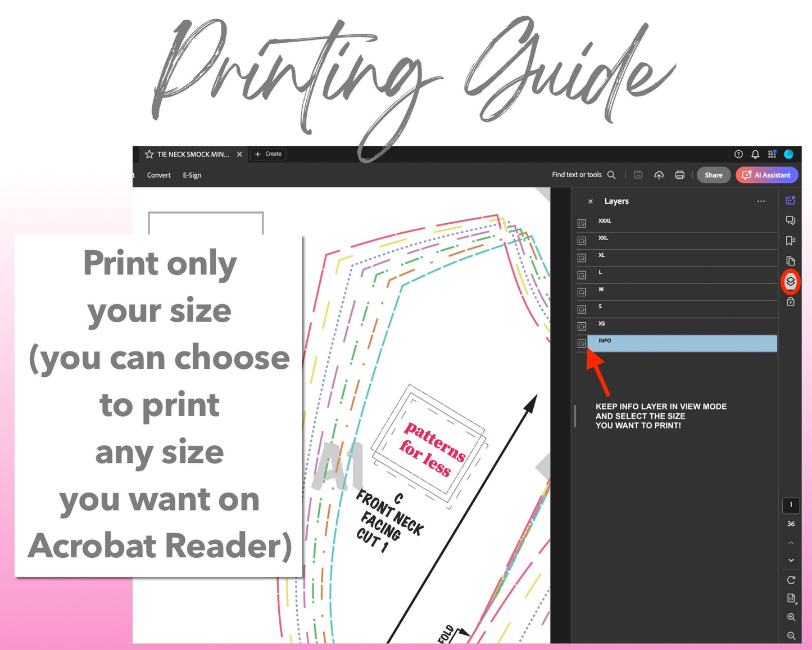
Task: Open the Layers panel icon in right sidebar
Action: tap(791, 282)
